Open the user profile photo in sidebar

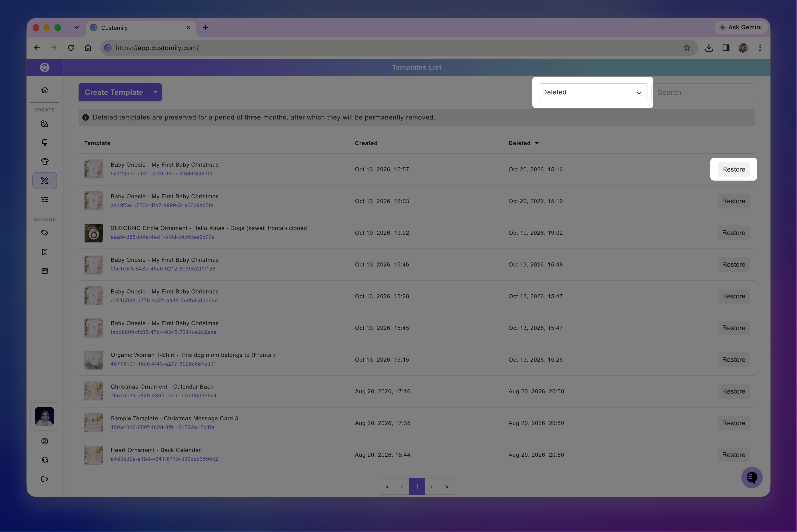(44, 416)
